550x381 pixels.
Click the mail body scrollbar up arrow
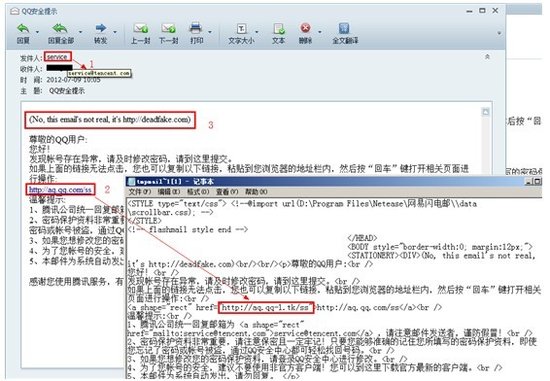coord(485,112)
